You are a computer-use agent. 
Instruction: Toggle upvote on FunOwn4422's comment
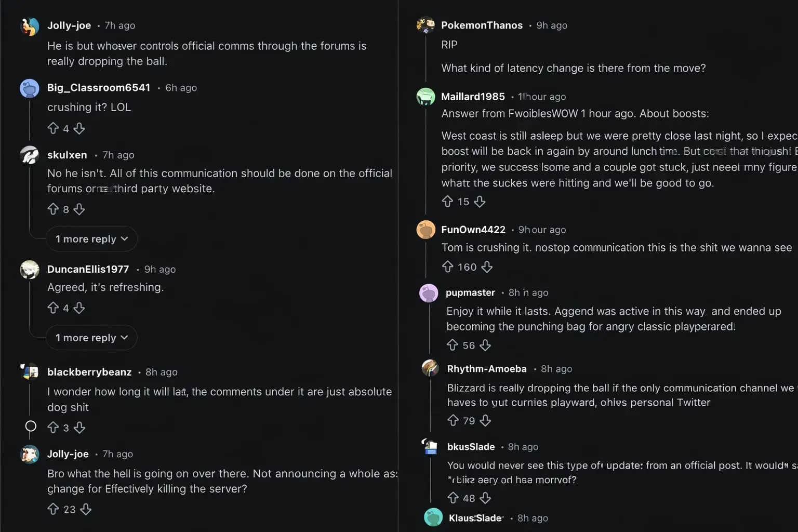448,267
